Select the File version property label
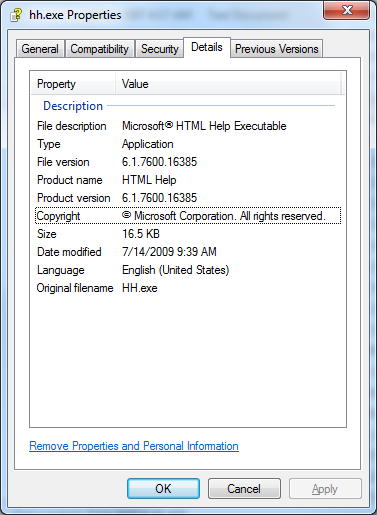This screenshot has width=377, height=515. click(63, 162)
